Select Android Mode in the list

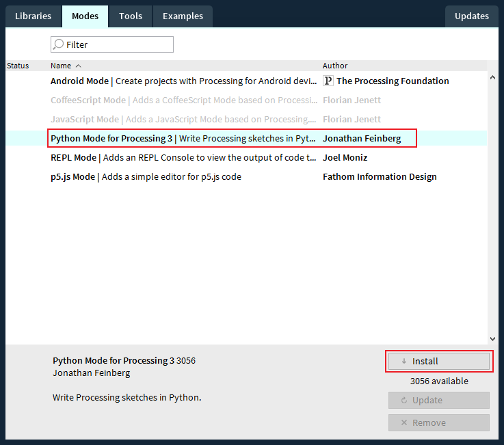[x=183, y=81]
